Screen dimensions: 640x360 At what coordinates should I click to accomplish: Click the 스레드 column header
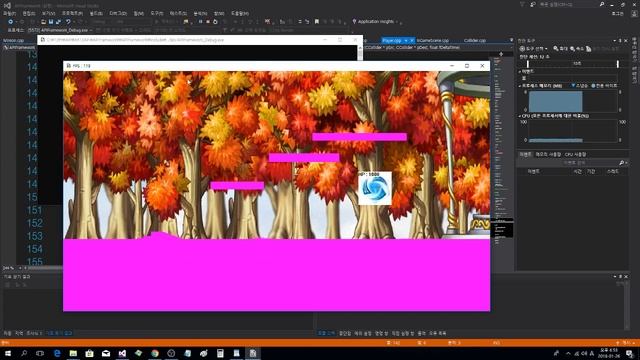point(613,172)
